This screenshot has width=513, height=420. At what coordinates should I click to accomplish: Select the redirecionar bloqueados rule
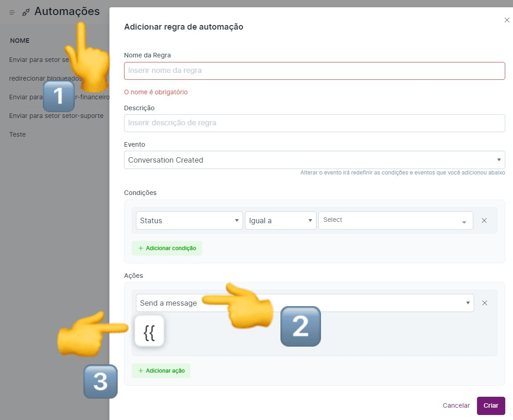coord(45,78)
